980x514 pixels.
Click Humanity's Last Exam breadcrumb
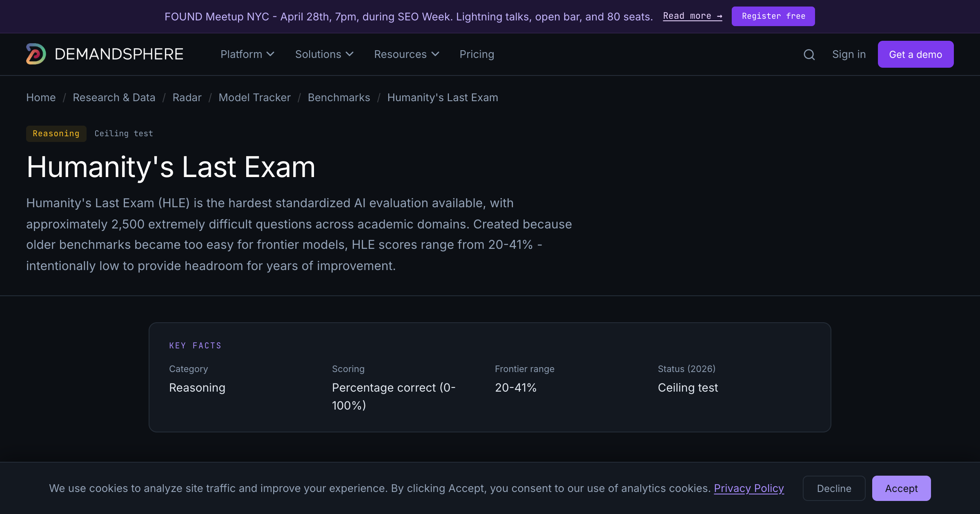(443, 97)
